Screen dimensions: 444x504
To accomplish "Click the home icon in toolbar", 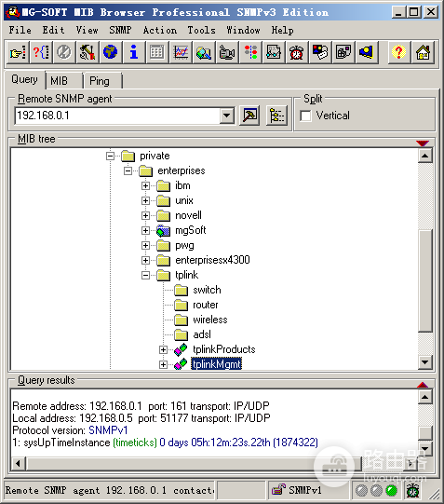I will (x=423, y=52).
